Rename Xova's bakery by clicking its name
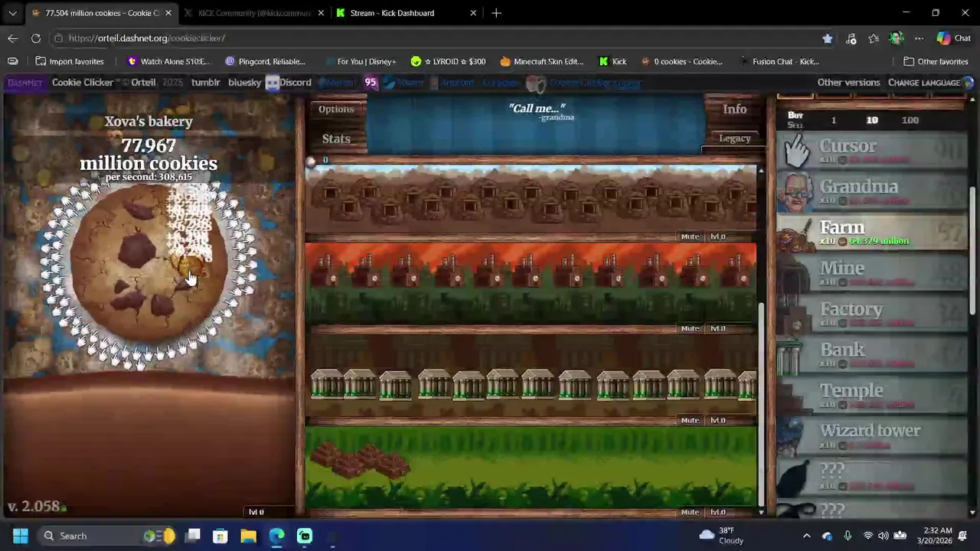Image resolution: width=980 pixels, height=551 pixels. (x=149, y=122)
